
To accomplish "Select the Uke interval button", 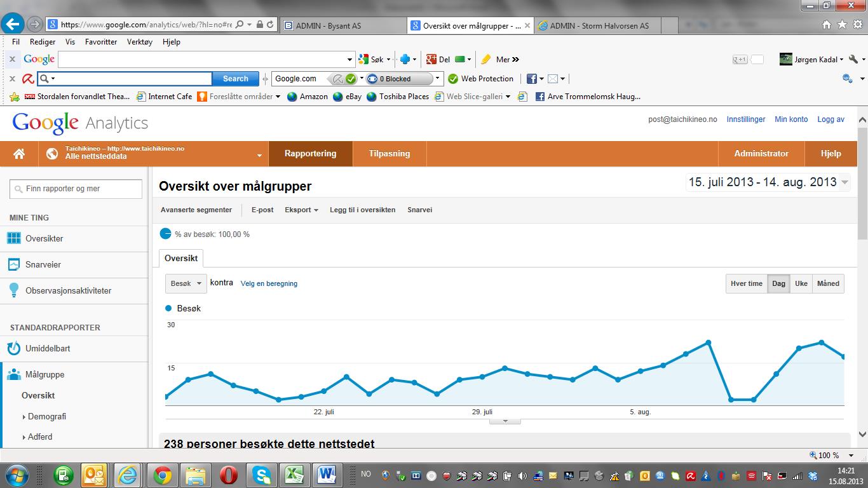I will click(x=801, y=283).
